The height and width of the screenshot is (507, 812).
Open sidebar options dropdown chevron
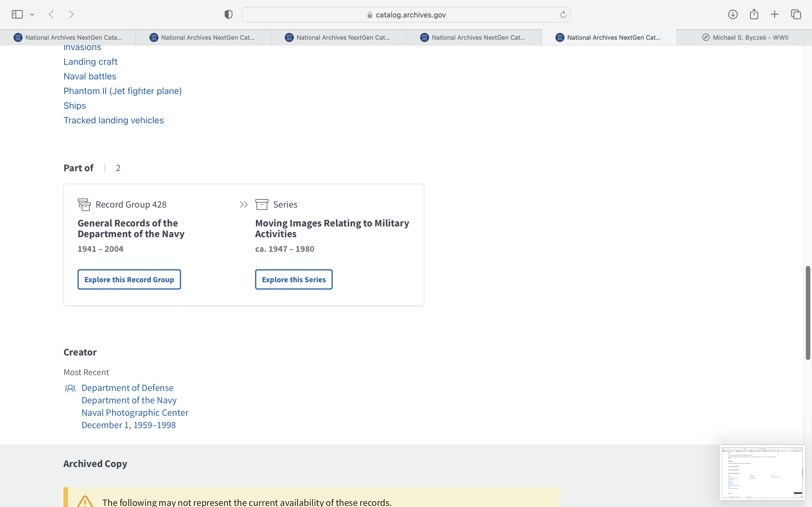[32, 14]
